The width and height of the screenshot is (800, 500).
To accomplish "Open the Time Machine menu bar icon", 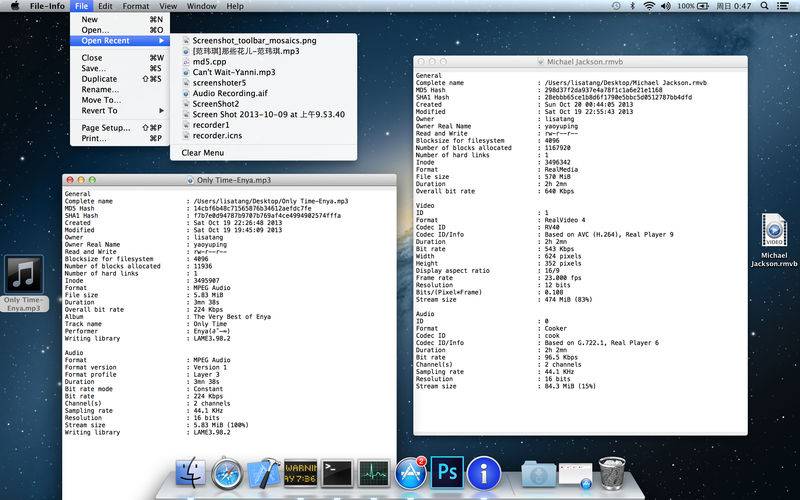I will point(616,6).
